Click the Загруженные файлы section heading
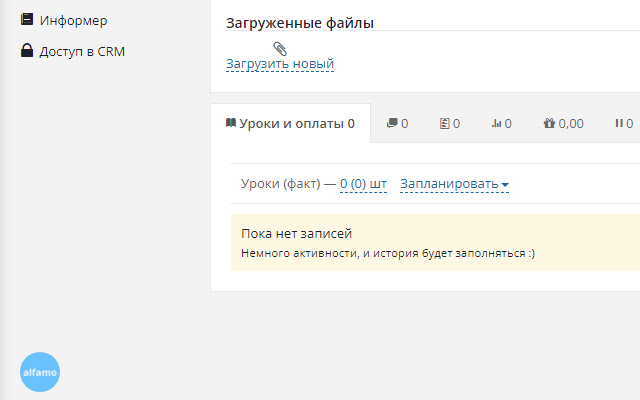Image resolution: width=640 pixels, height=400 pixels. tap(300, 23)
